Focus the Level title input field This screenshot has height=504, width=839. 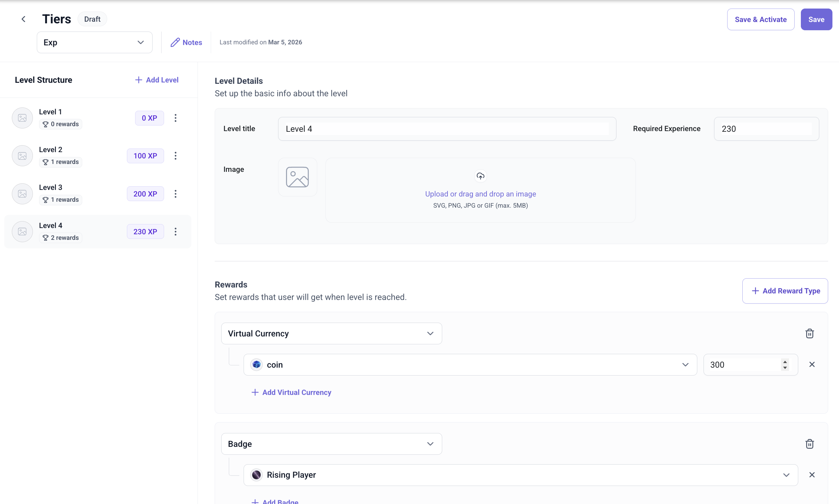pyautogui.click(x=447, y=129)
